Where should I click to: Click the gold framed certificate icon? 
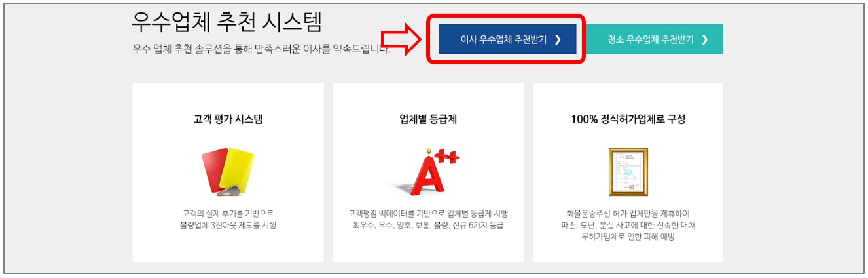(x=628, y=172)
